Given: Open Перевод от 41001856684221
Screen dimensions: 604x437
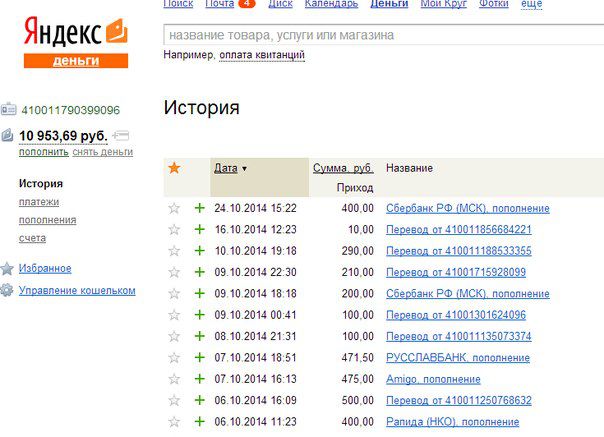Looking at the screenshot, I should pos(459,230).
